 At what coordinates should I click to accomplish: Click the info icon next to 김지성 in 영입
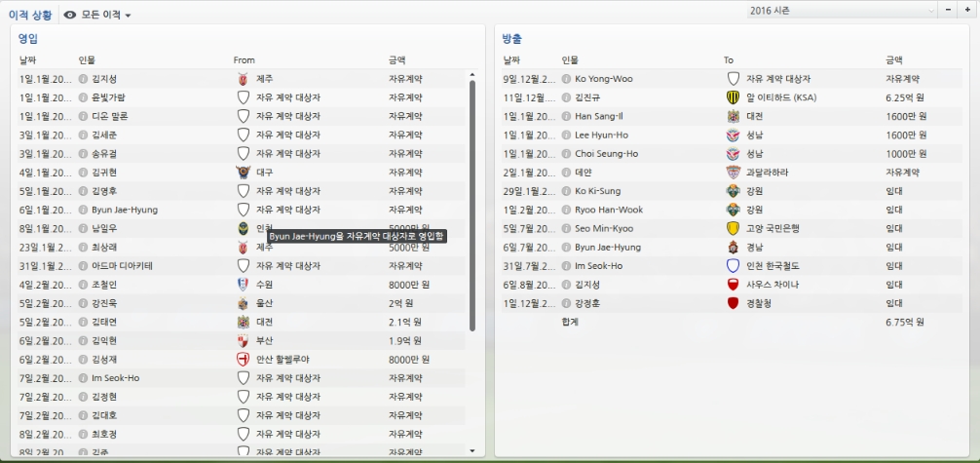[83, 79]
